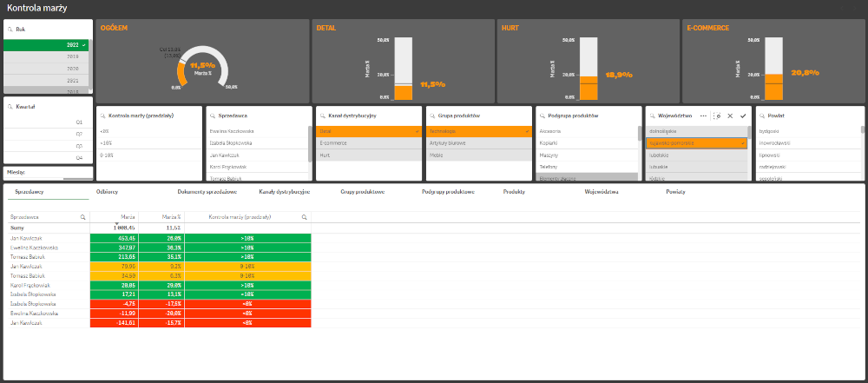Viewport: 868px width, 383px height.
Task: Select E-commerce in the Kanał dystrybucyjny list
Action: (369, 143)
